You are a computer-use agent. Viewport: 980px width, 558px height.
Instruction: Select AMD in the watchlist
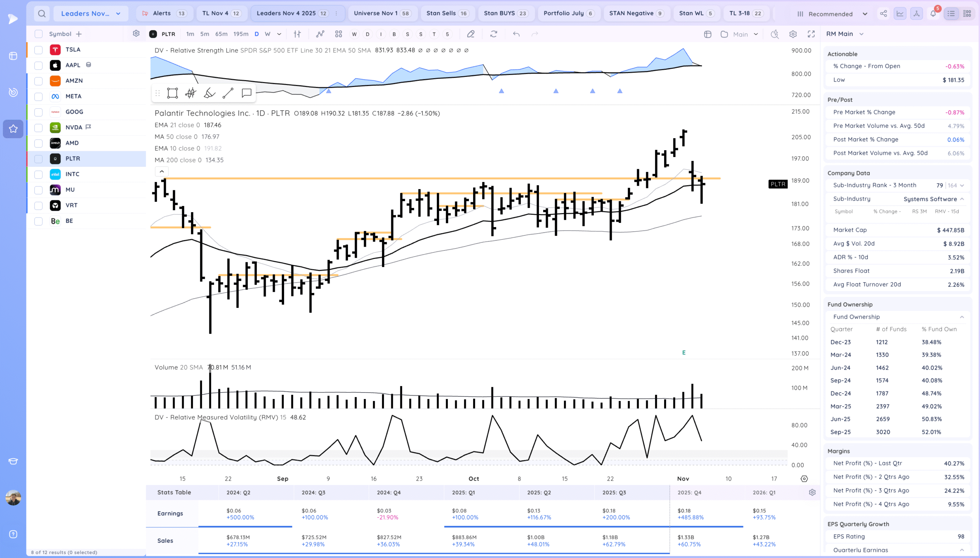point(72,143)
